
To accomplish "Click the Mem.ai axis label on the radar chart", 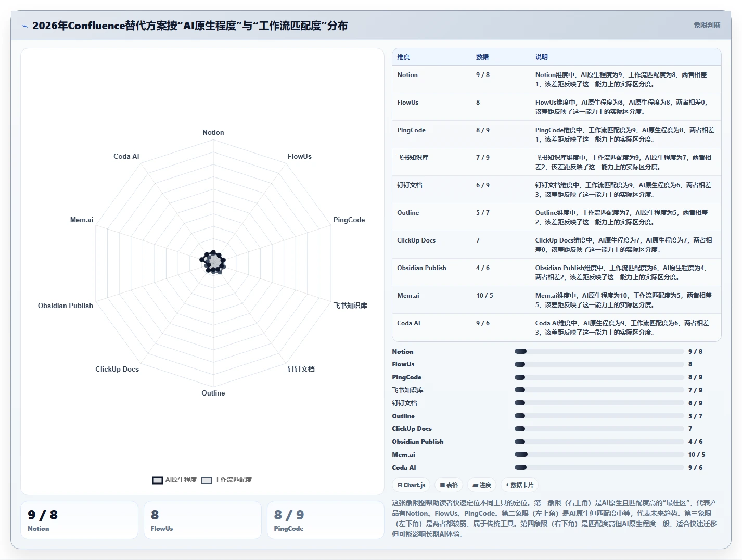I will pos(82,220).
